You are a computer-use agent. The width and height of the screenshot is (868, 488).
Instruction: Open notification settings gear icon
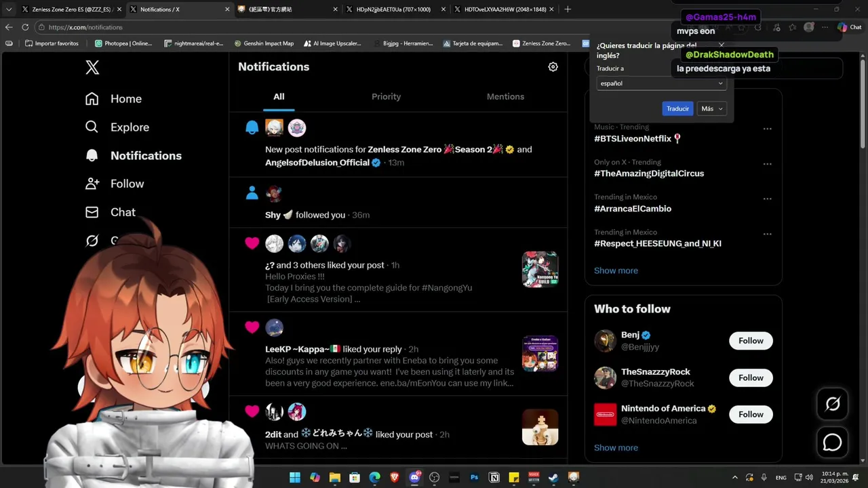pos(553,66)
